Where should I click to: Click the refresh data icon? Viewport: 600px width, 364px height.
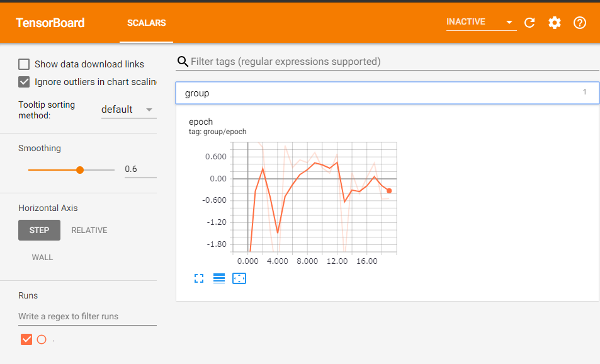tap(529, 23)
